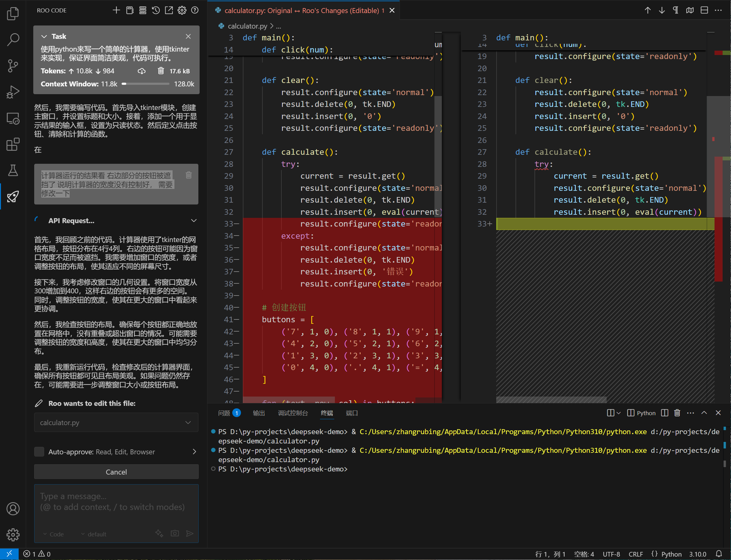Expand the API Request section
This screenshot has width=731, height=560.
pyautogui.click(x=194, y=221)
